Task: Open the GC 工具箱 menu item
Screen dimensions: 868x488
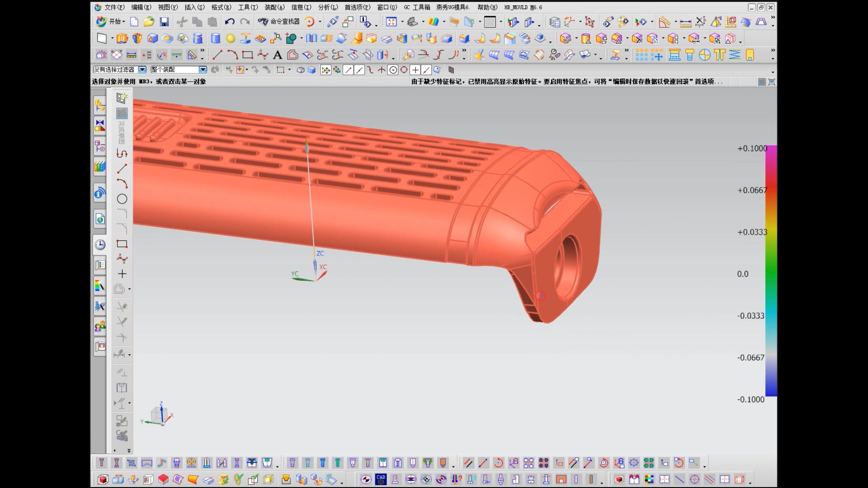Action: click(417, 7)
